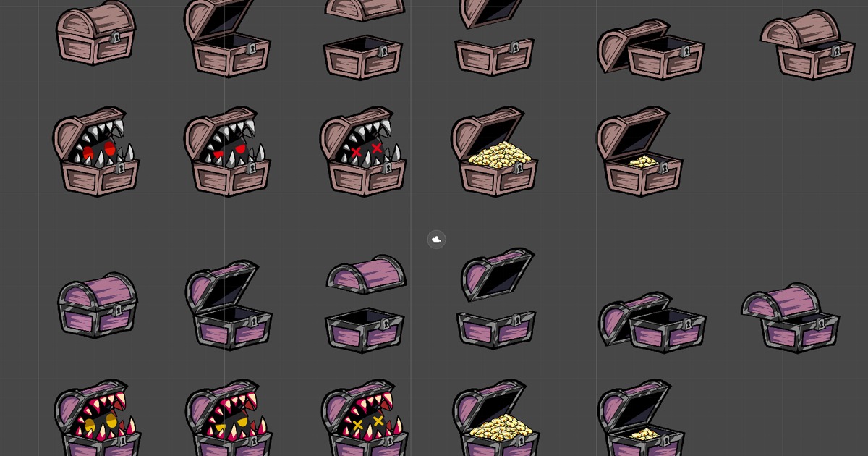This screenshot has width=868, height=456.
Task: Click the brown chest full of gold coins
Action: pos(494,152)
